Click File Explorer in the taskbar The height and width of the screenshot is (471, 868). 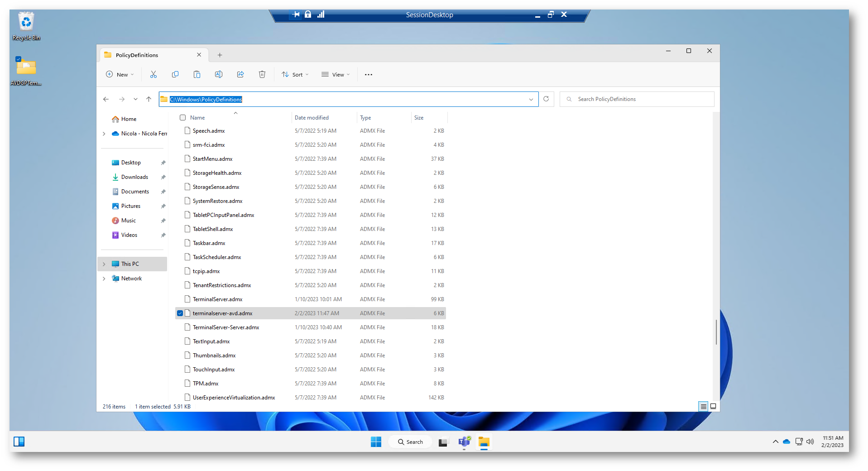(x=484, y=442)
